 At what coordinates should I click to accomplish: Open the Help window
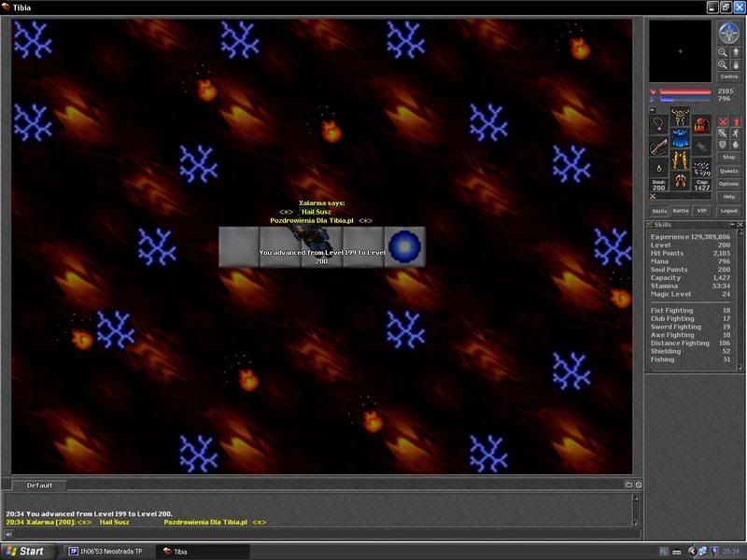click(729, 197)
